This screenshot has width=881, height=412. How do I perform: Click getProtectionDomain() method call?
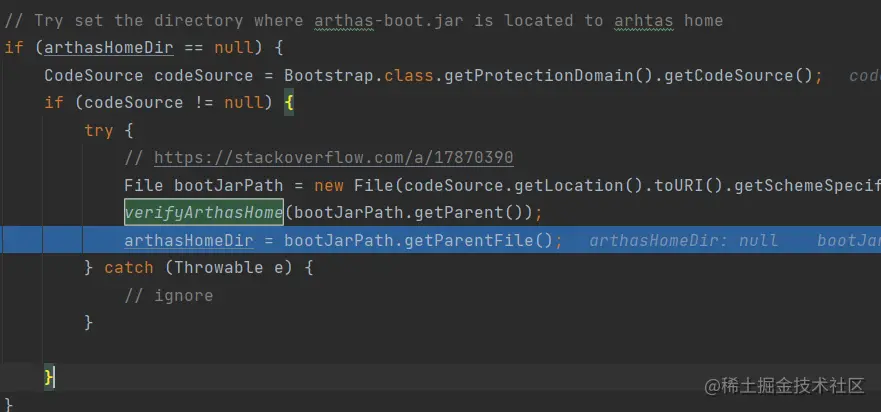point(548,75)
